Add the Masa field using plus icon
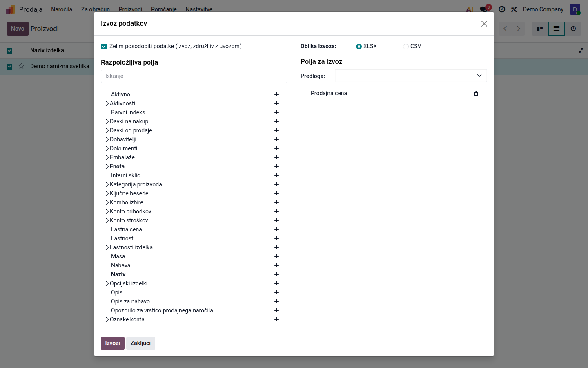This screenshot has height=368, width=588. point(276,256)
